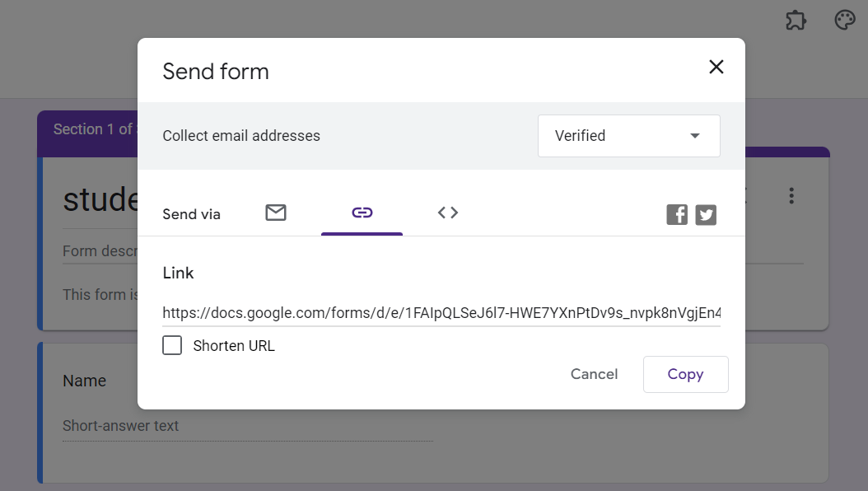
Task: Enable the Shorten URL checkbox
Action: pyautogui.click(x=172, y=346)
